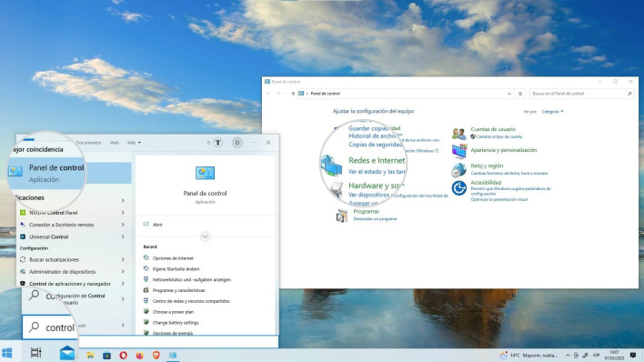Click Desinstalar un programa link

click(x=375, y=219)
